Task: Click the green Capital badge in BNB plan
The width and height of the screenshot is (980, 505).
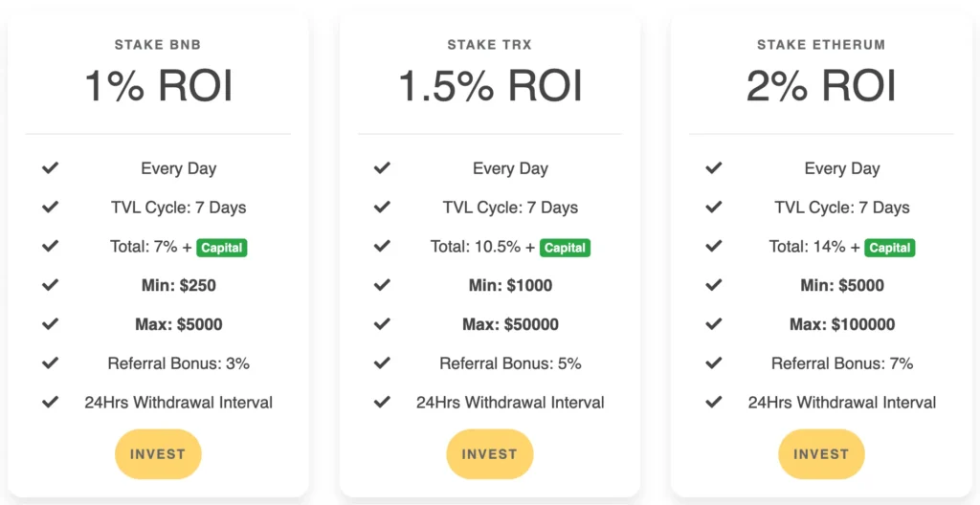Action: (x=222, y=248)
